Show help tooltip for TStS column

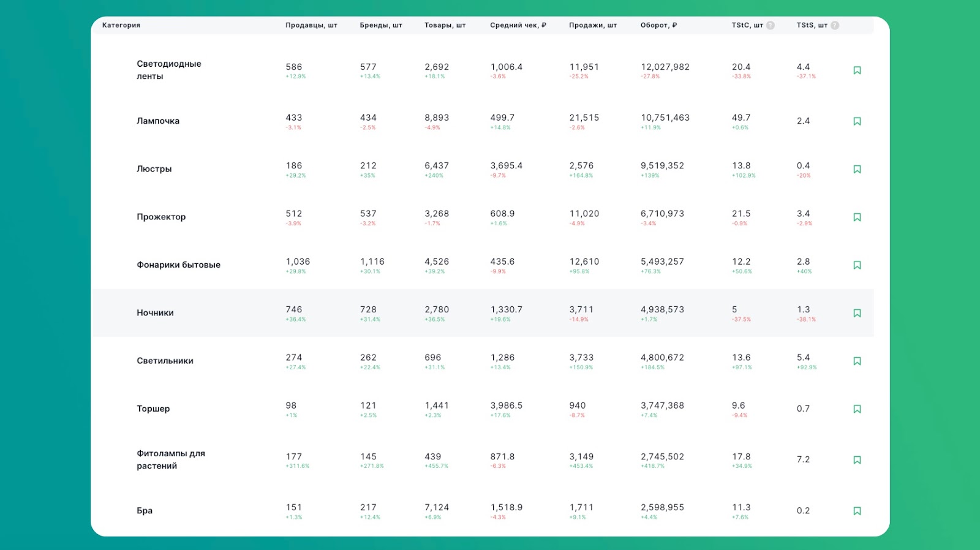835,25
